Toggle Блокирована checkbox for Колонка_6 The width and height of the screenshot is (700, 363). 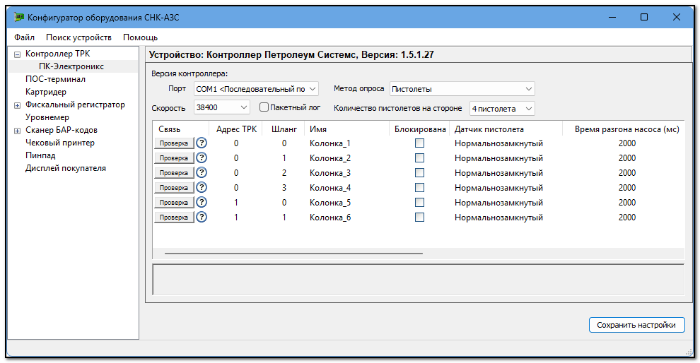419,217
